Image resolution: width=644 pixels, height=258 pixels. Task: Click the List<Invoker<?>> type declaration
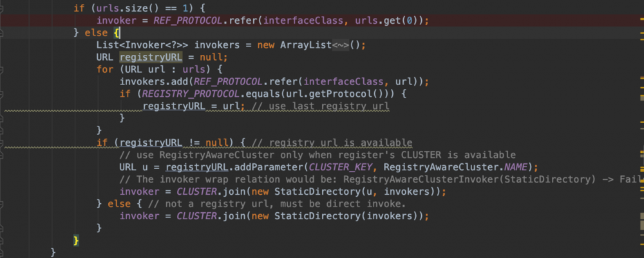coord(143,45)
